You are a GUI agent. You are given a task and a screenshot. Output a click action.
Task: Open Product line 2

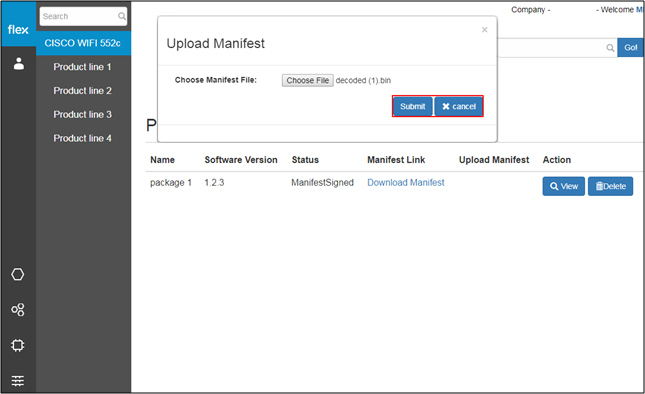pyautogui.click(x=82, y=90)
